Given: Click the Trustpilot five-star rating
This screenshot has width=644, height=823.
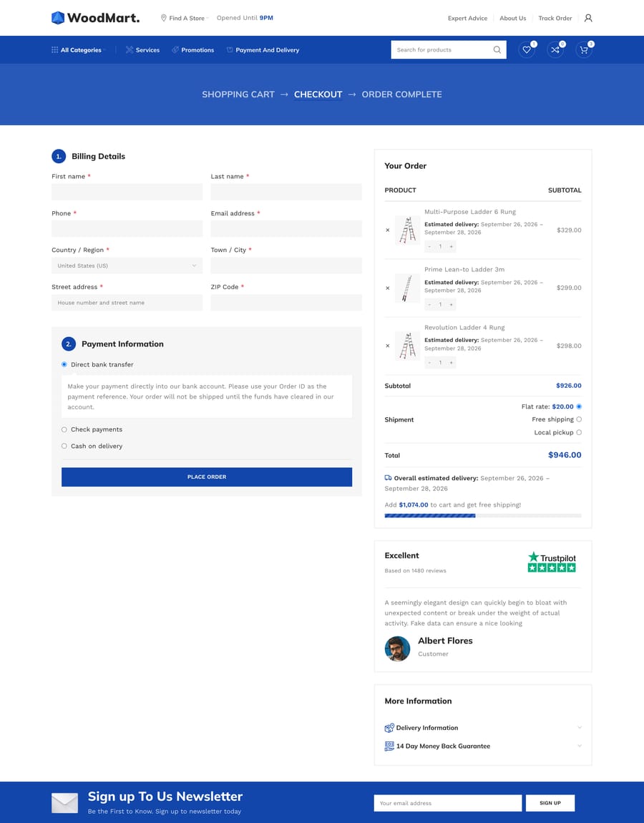Looking at the screenshot, I should [x=552, y=568].
